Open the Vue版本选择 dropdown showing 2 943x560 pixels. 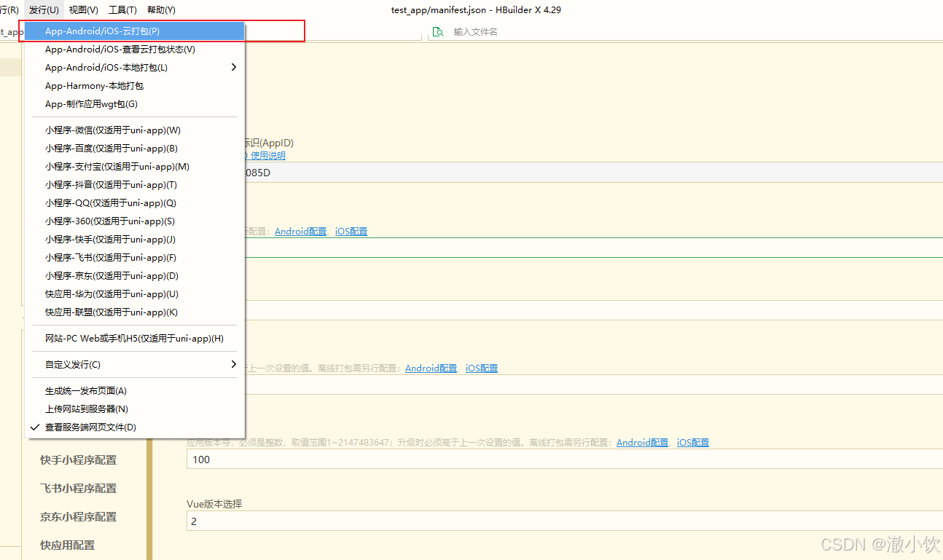pyautogui.click(x=565, y=521)
